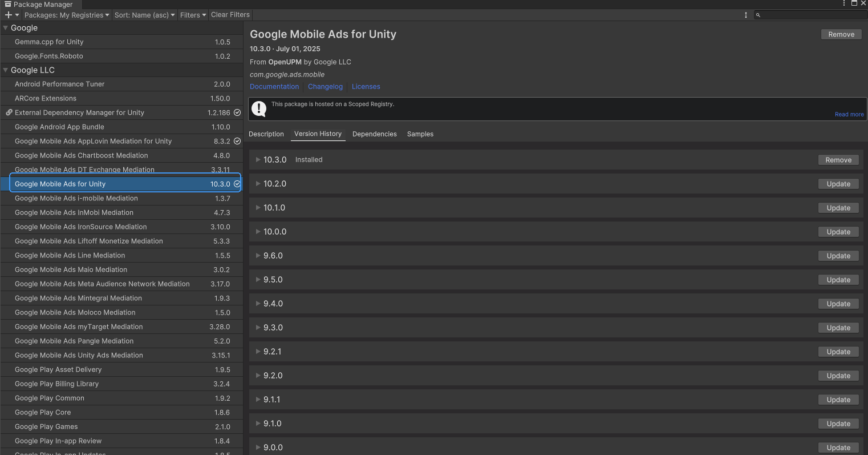Click the installed checkmark on External Dependency Manager

237,112
